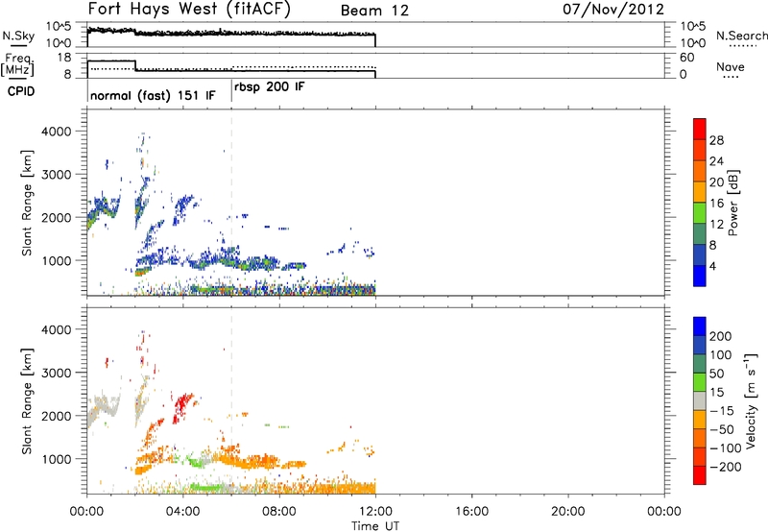Click the green velocity patch near 1000 km

[198, 462]
